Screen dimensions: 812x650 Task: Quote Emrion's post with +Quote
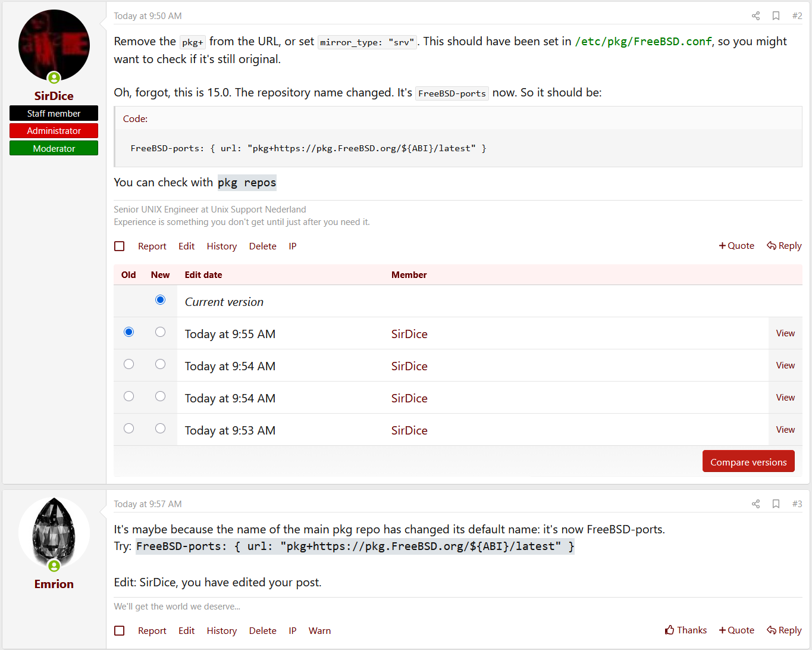coord(736,630)
